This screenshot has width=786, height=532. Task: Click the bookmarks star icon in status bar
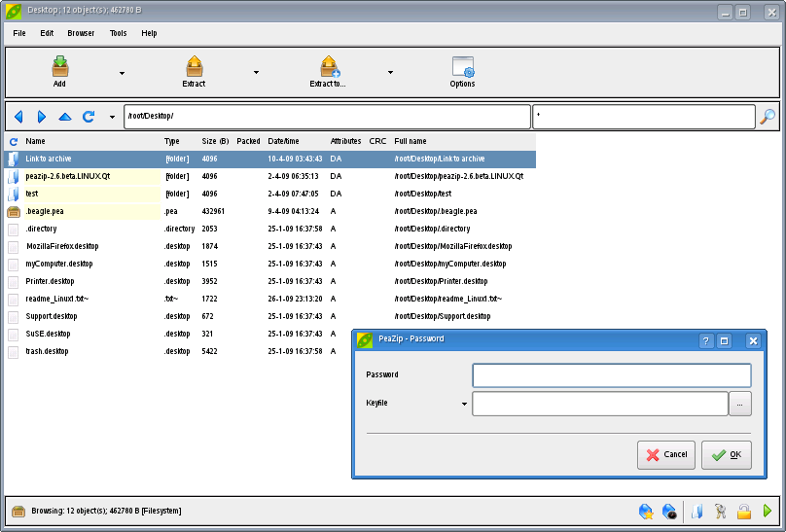[x=645, y=511]
